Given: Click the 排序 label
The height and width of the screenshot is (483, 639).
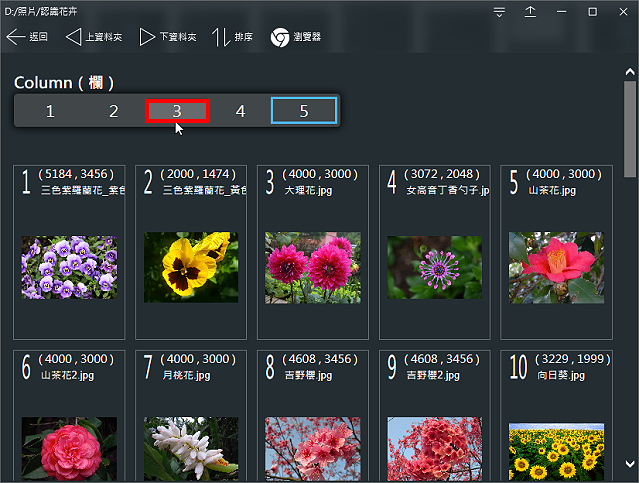Looking at the screenshot, I should [x=244, y=37].
